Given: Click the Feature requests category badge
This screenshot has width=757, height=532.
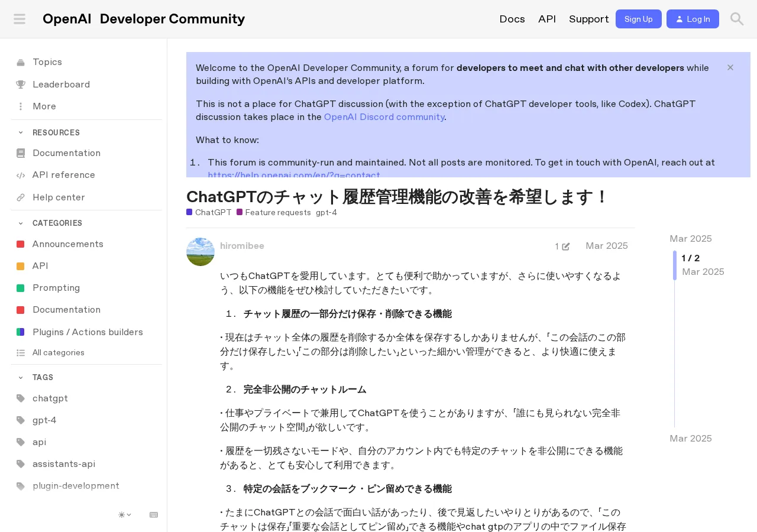Looking at the screenshot, I should click(274, 212).
